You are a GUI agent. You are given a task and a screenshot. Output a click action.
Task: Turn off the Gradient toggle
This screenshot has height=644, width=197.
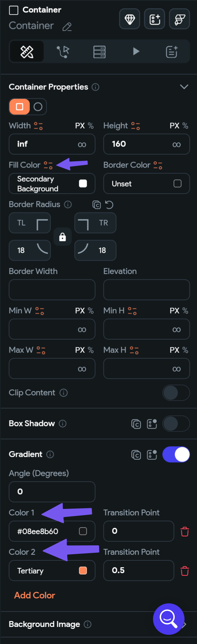tap(176, 454)
